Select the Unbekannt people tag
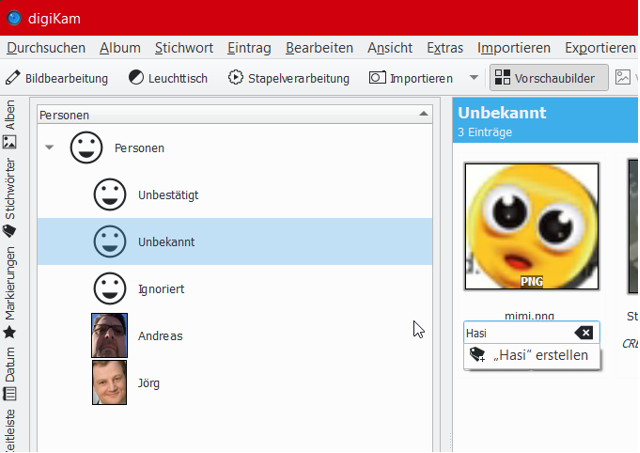The height and width of the screenshot is (453, 640). 165,242
